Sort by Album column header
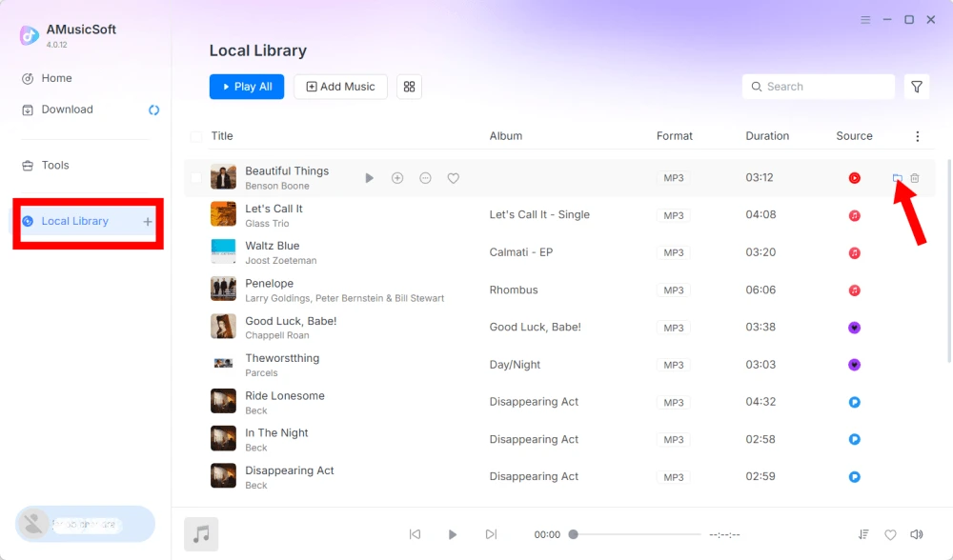Screen dimensions: 953x560 [506, 136]
